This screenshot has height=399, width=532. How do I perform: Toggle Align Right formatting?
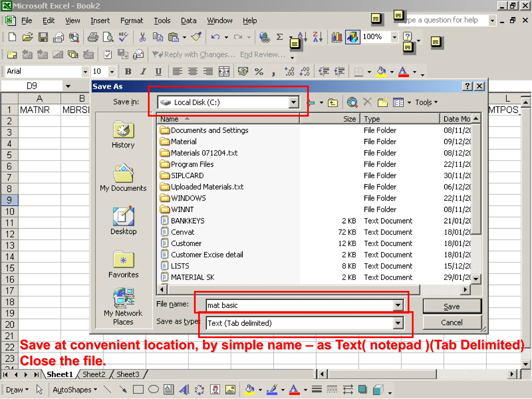click(x=208, y=71)
